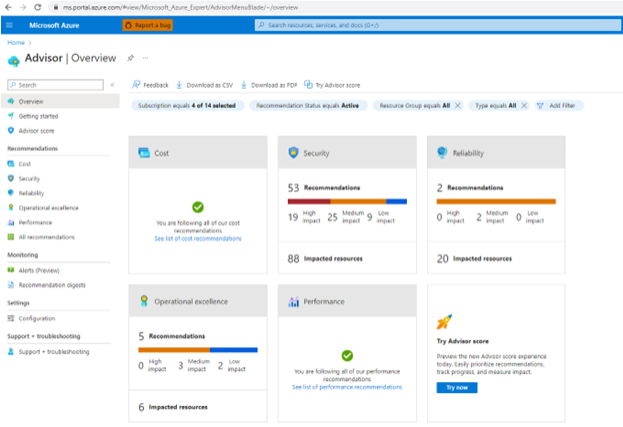Click Download as PDF

[x=269, y=85]
